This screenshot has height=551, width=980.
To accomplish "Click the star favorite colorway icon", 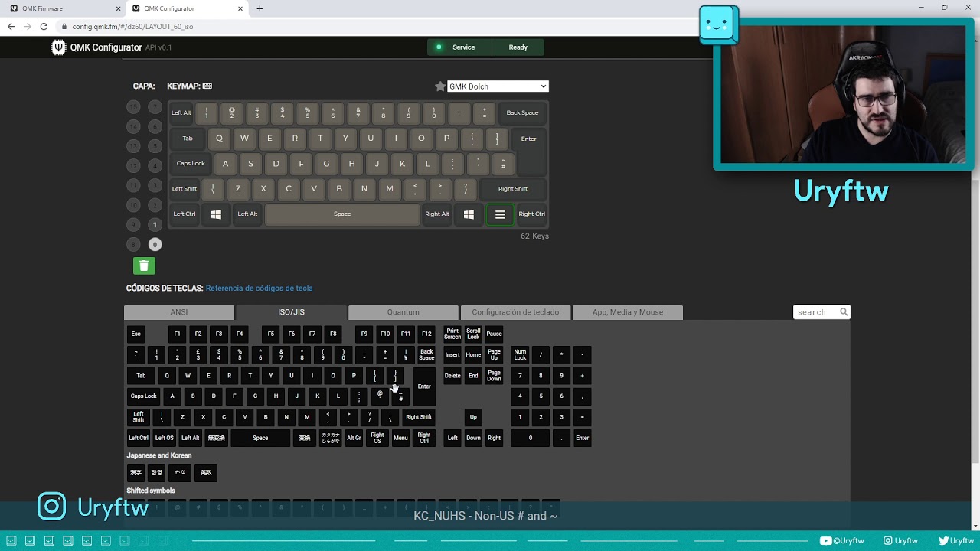I will [440, 86].
